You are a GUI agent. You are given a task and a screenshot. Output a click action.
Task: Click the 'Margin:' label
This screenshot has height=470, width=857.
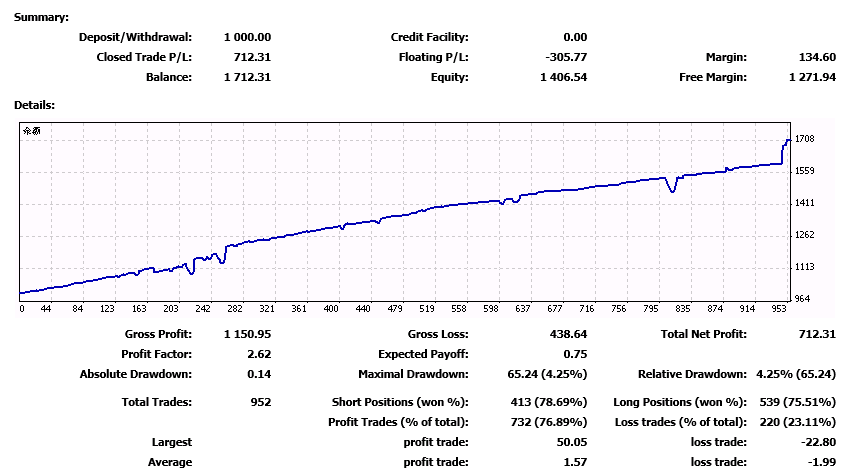coord(726,57)
